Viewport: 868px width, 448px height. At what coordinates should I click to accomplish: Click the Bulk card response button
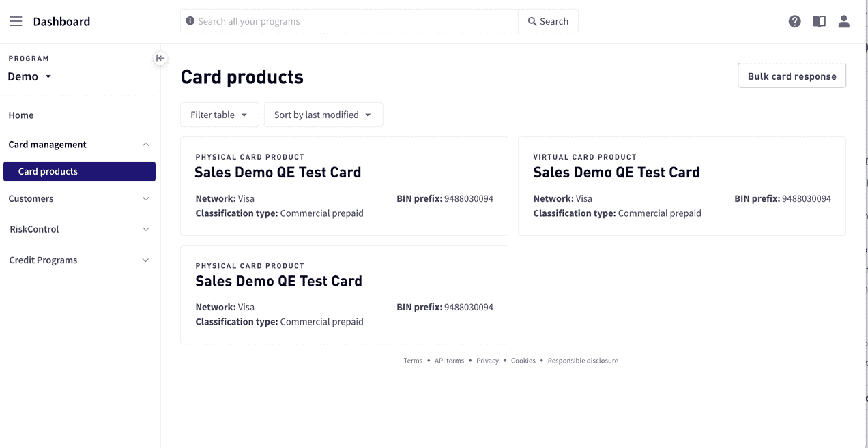pyautogui.click(x=792, y=76)
